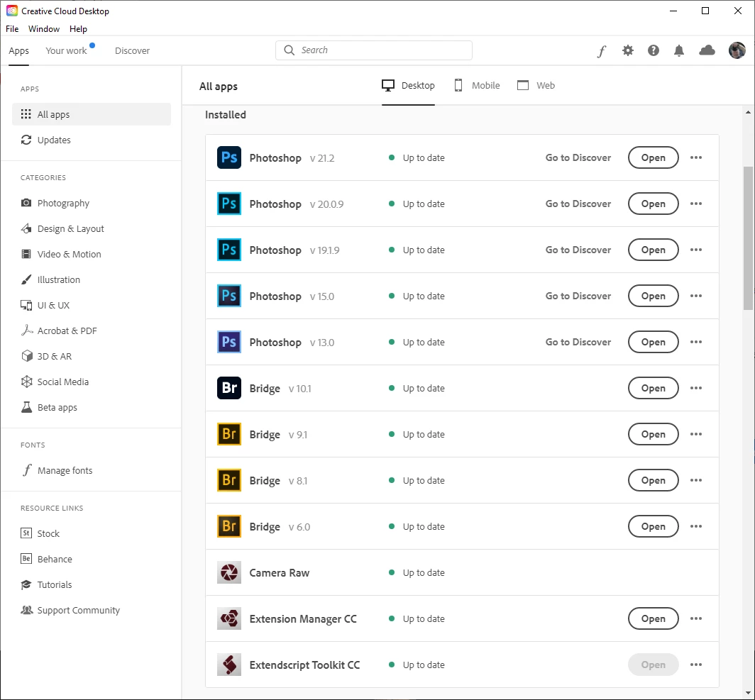Open the Window menu
The image size is (755, 700).
point(44,29)
